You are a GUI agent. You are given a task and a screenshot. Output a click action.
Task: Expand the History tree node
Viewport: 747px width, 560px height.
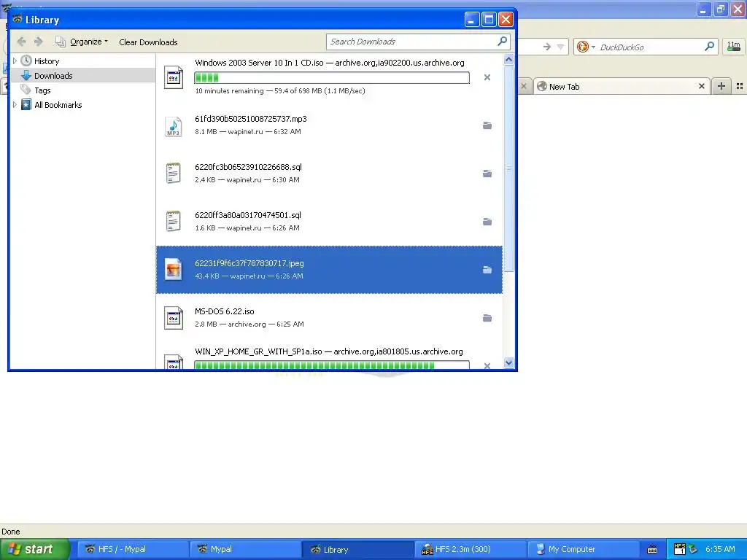point(15,61)
